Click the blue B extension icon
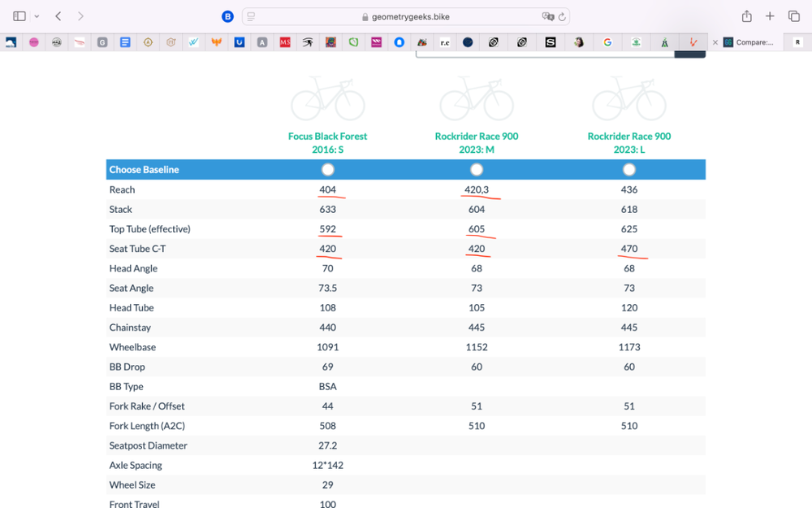Screen dimensions: 812x508 coord(228,16)
